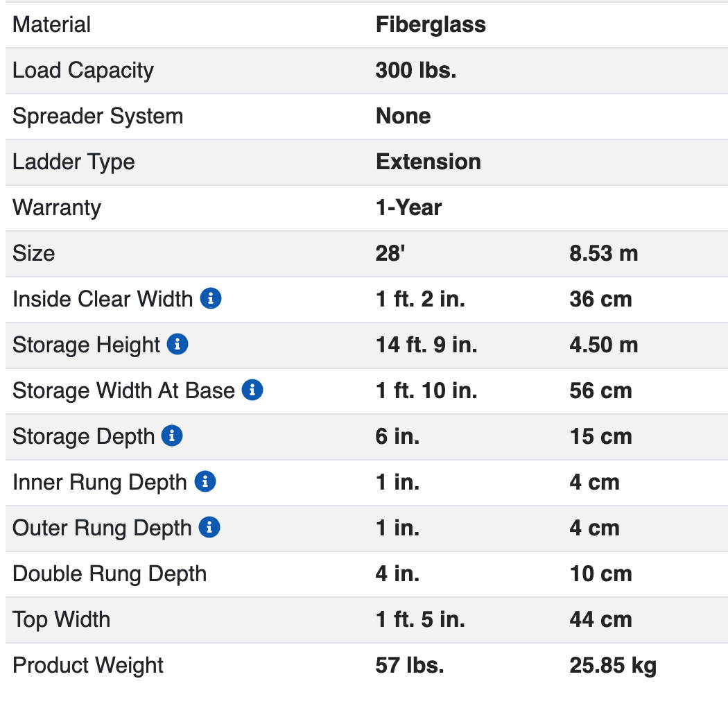The image size is (728, 706).
Task: Open Outer Rung Depth info icon
Action: click(x=209, y=527)
